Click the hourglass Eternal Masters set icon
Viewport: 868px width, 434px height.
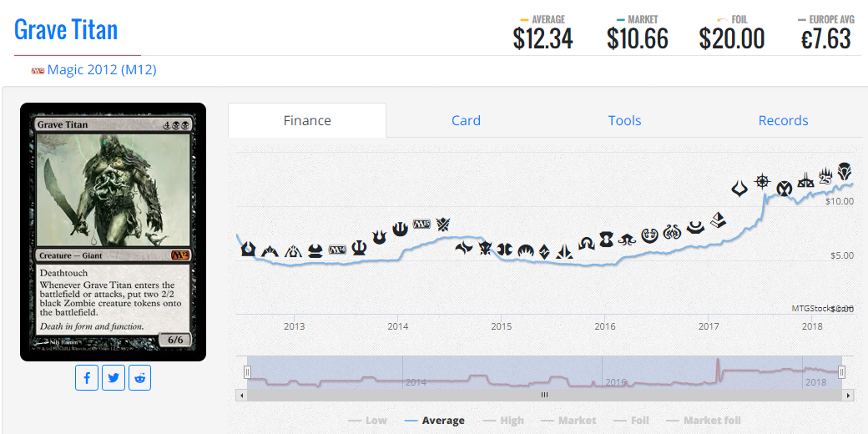[x=607, y=240]
